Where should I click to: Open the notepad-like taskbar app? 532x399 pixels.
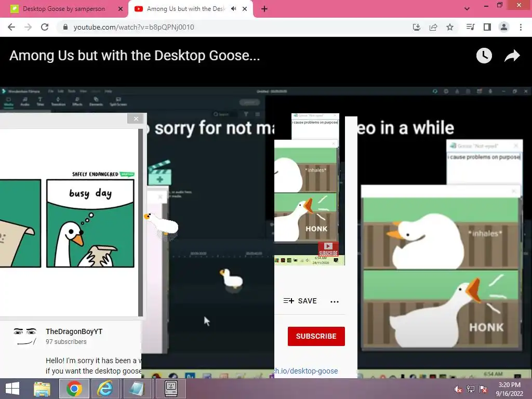[x=137, y=389]
